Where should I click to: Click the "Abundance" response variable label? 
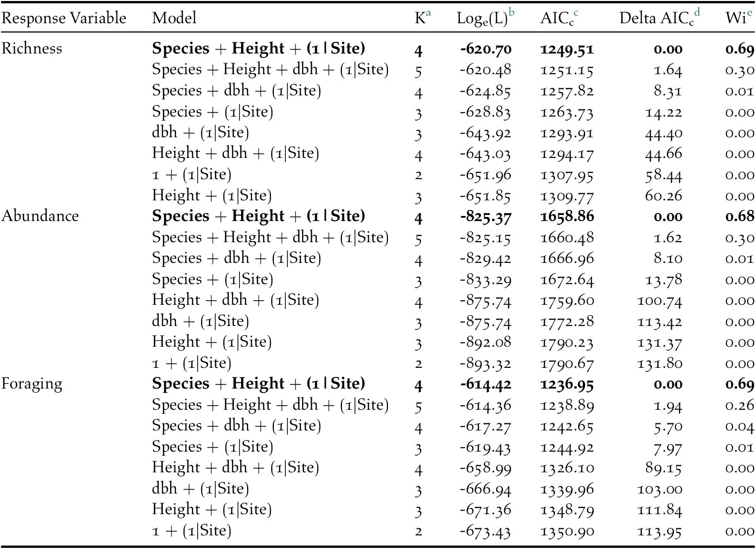click(40, 216)
